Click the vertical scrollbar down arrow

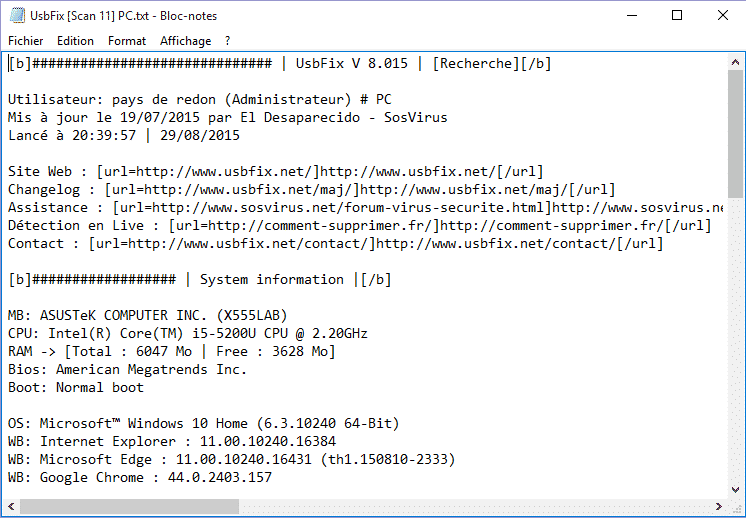click(x=735, y=487)
